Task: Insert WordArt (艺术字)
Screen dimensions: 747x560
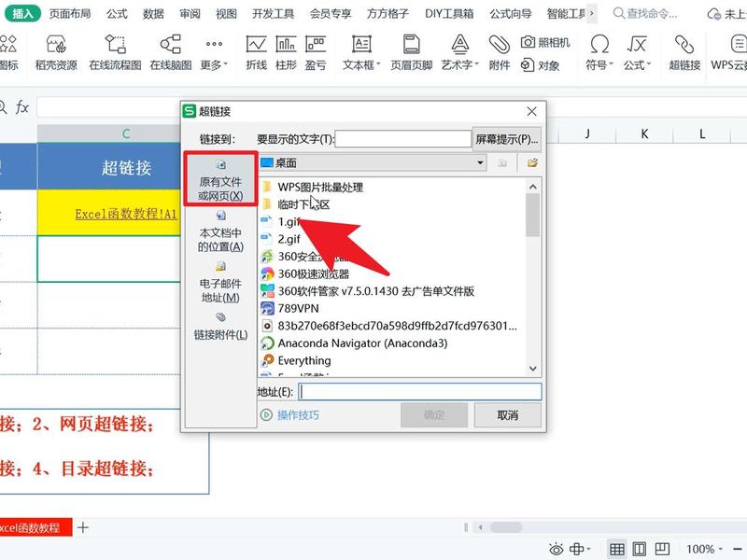Action: (460, 52)
